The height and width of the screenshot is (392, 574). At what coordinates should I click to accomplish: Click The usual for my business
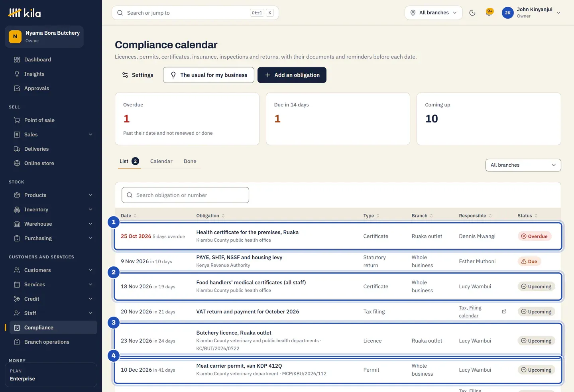point(208,75)
